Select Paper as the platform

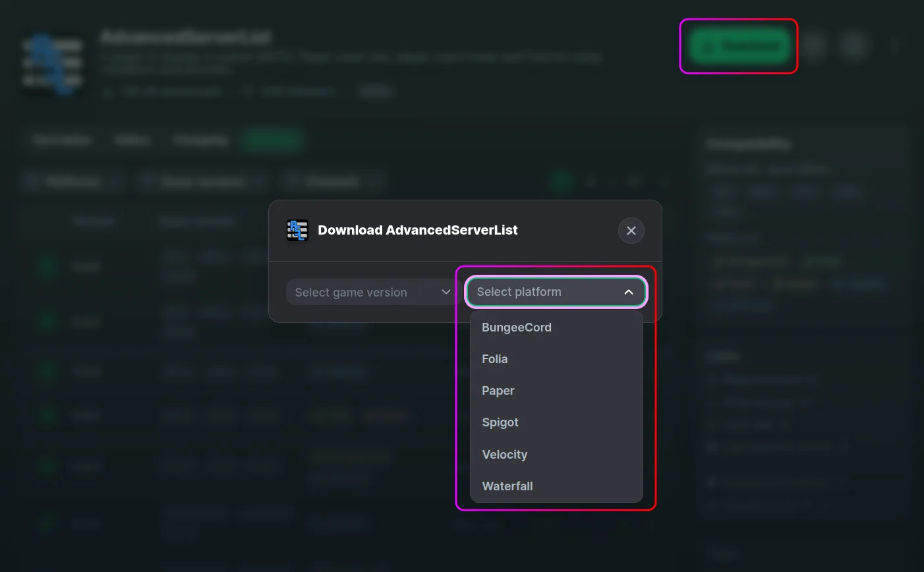pos(556,391)
